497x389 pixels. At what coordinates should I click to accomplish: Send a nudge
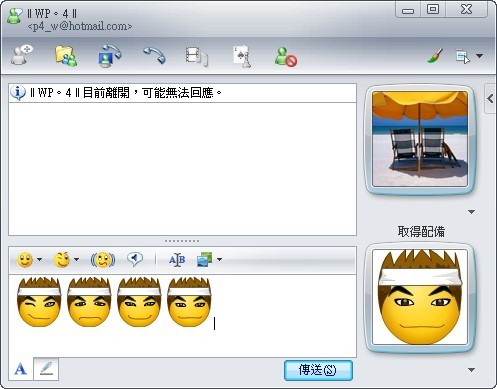(x=103, y=260)
